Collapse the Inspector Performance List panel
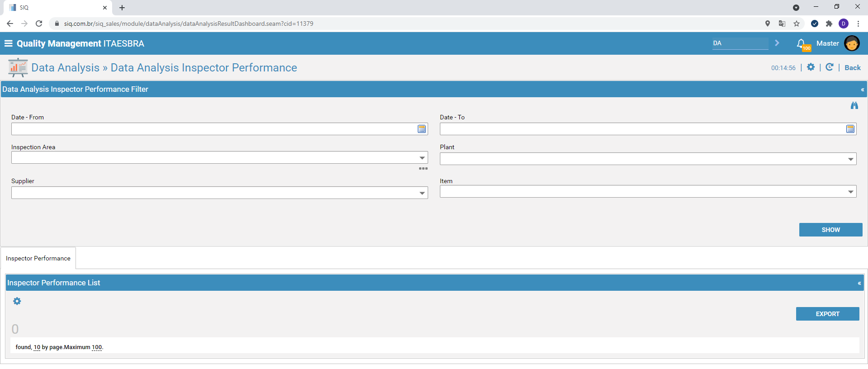This screenshot has width=868, height=369. tap(859, 283)
